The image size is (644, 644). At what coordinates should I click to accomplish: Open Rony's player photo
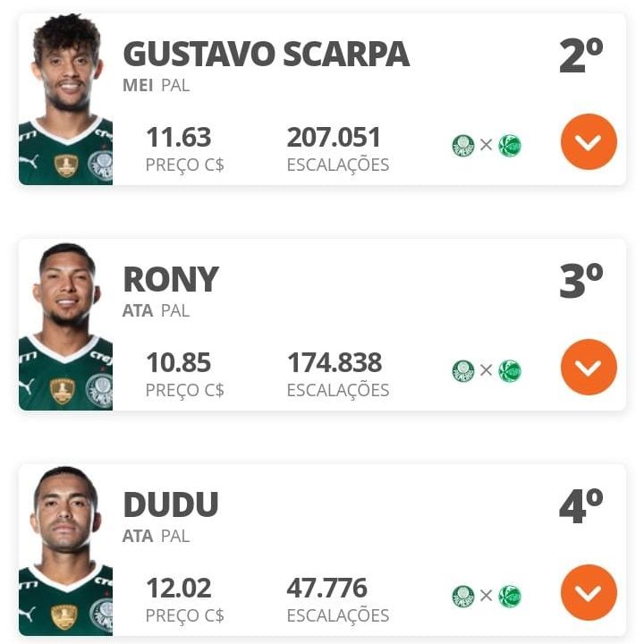pyautogui.click(x=65, y=326)
